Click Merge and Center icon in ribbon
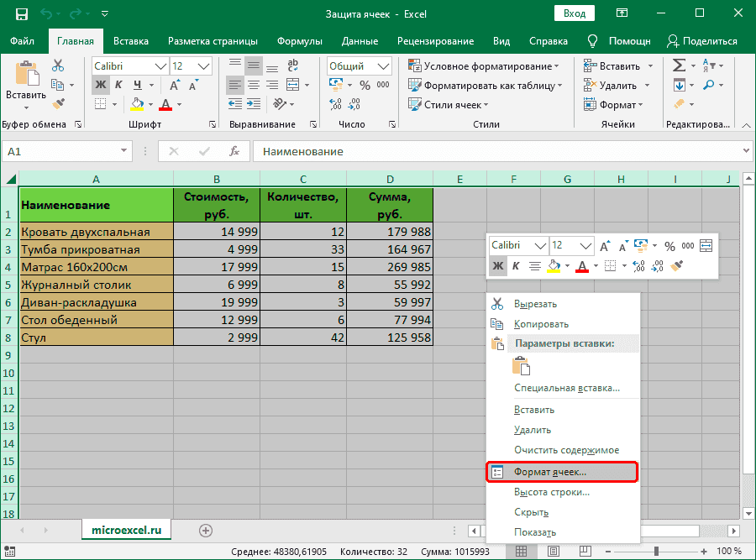Viewport: 756px width, 560px height. (291, 85)
